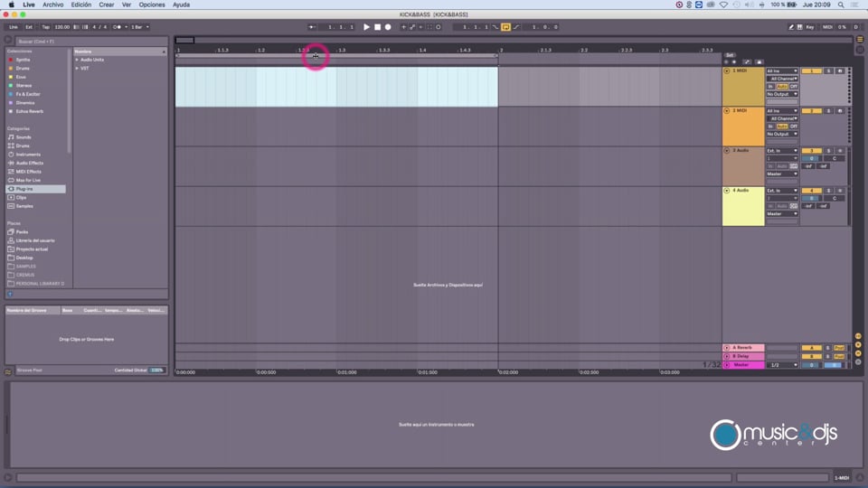Open the MIDI Effects category
The width and height of the screenshot is (868, 488).
[x=28, y=172]
